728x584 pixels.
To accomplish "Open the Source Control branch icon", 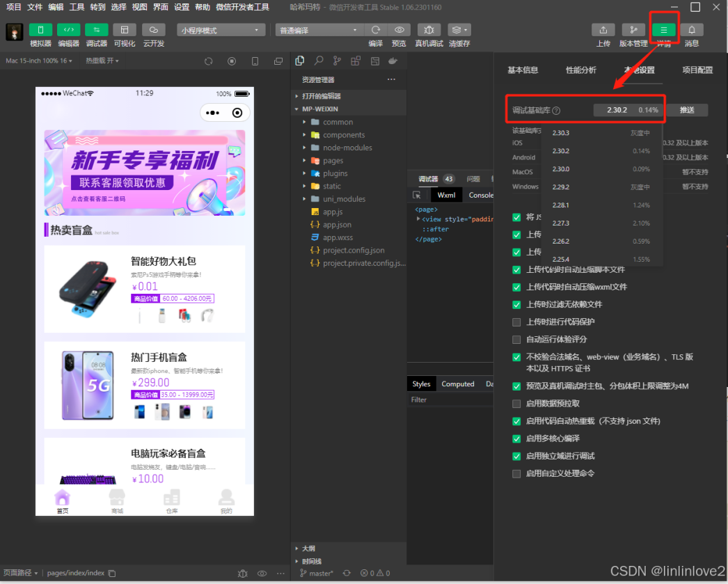I will click(x=337, y=61).
